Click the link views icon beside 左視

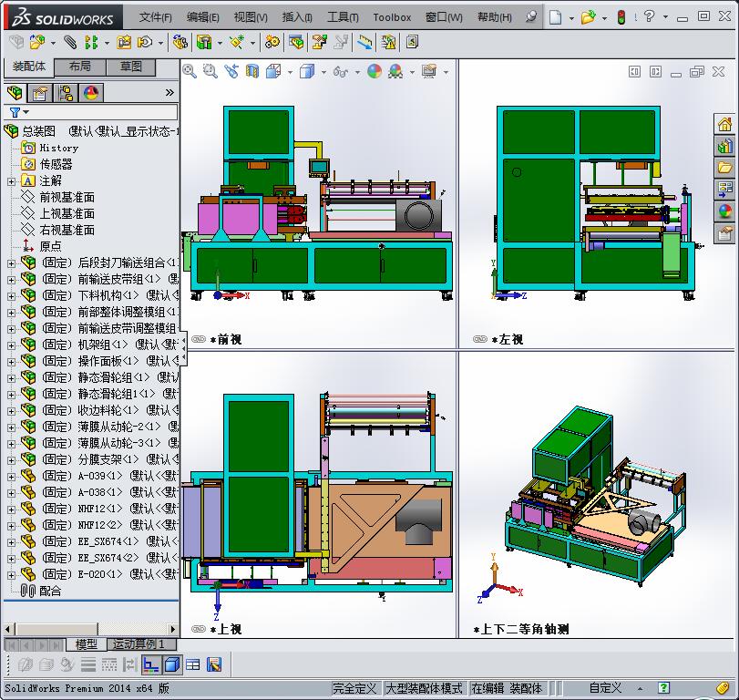coord(480,339)
